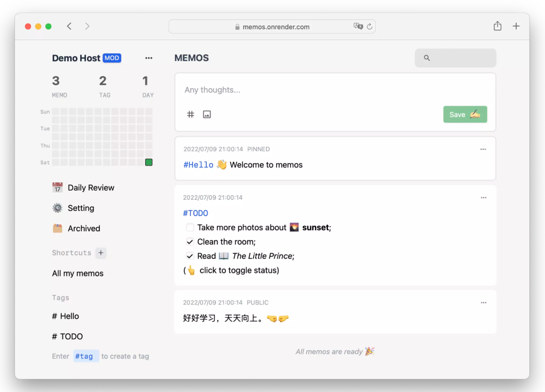Focus the Any thoughts memo editor
The height and width of the screenshot is (392, 545).
click(x=335, y=90)
